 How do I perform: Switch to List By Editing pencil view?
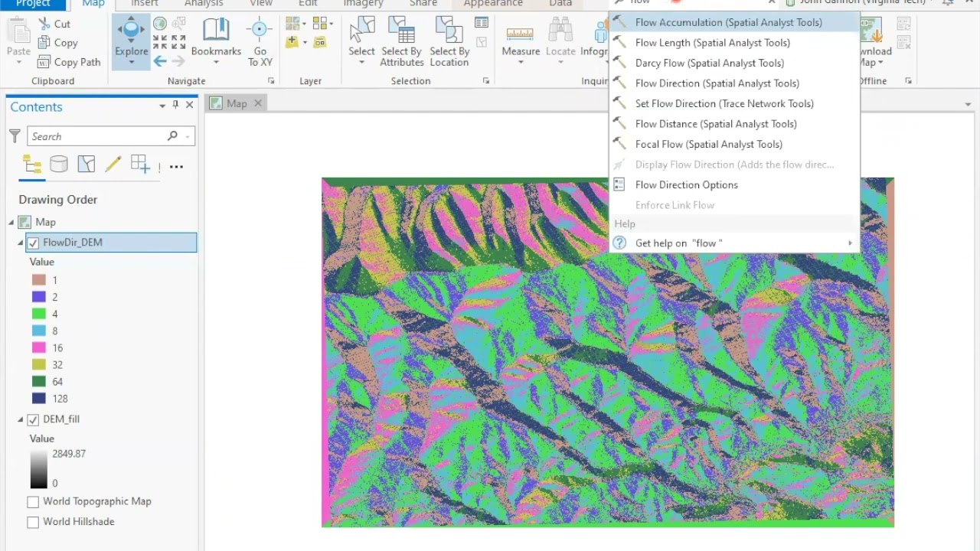pos(113,164)
